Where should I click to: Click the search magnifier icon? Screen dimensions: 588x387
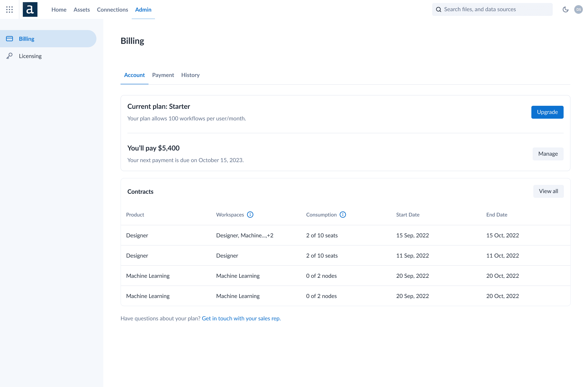439,9
